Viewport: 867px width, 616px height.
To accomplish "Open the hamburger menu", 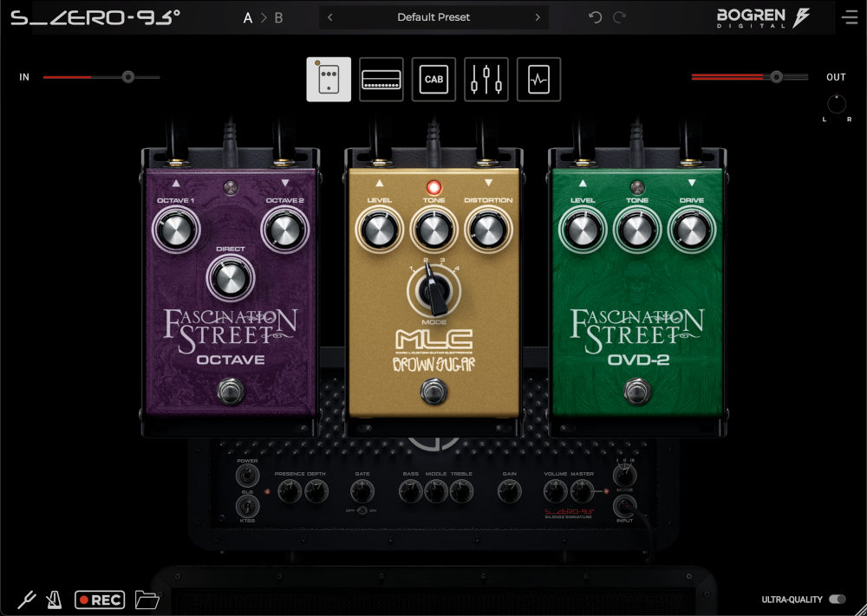I will coord(849,17).
